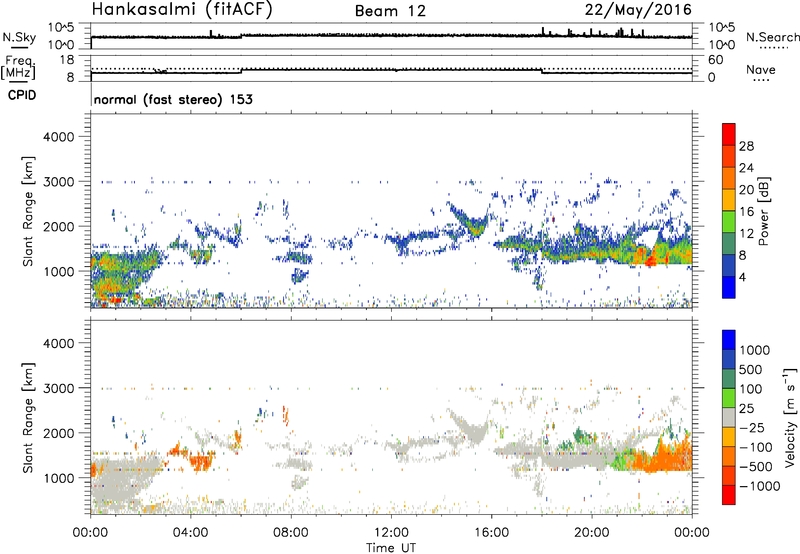This screenshot has height=554, width=800.
Task: Click the red bottom segment of Velocity color bar
Action: [729, 495]
